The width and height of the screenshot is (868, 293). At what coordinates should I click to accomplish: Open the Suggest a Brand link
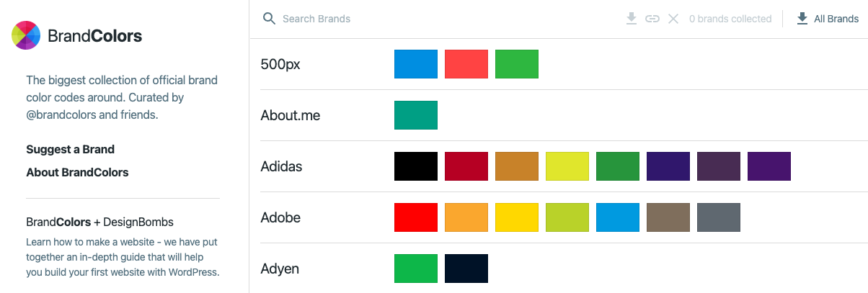click(71, 150)
